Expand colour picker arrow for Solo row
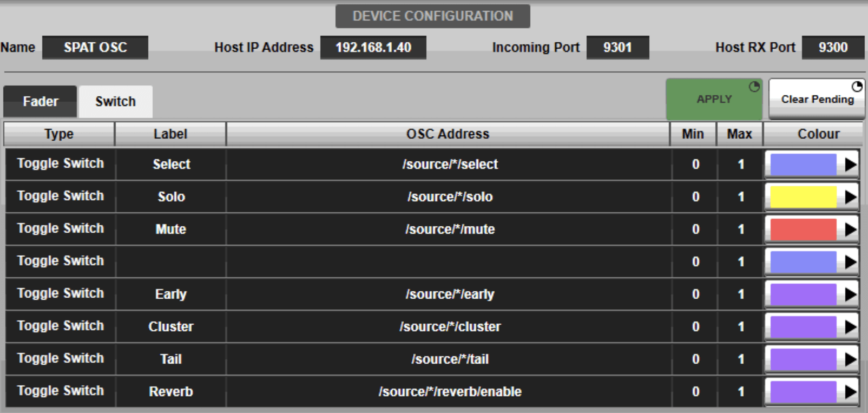Image resolution: width=868 pixels, height=413 pixels. pos(850,197)
